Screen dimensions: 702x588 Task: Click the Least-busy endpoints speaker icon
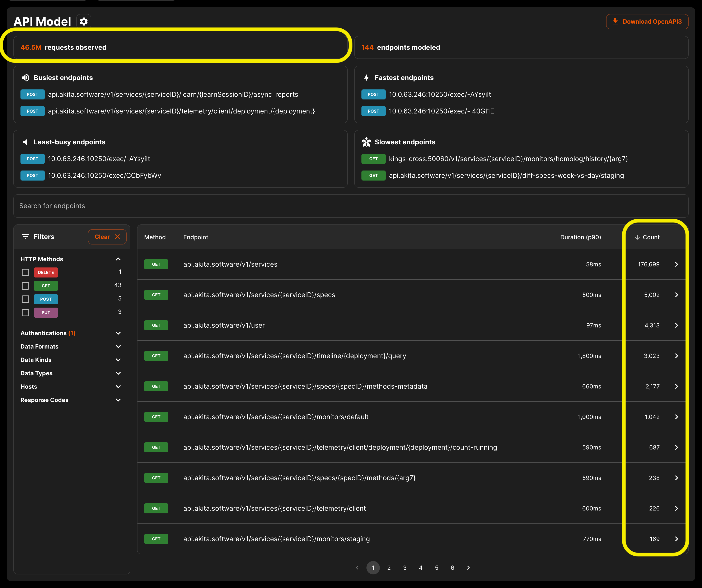tap(25, 143)
